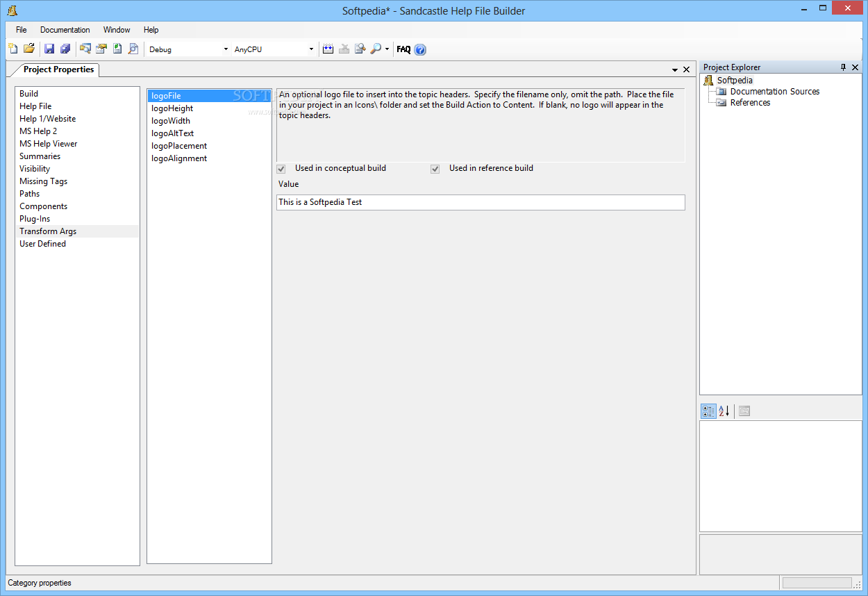Select the Paths category
This screenshot has height=596, width=868.
pos(77,194)
